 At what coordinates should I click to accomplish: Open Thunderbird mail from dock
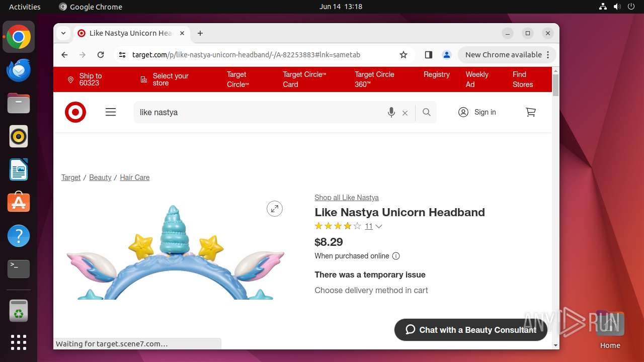pyautogui.click(x=19, y=70)
